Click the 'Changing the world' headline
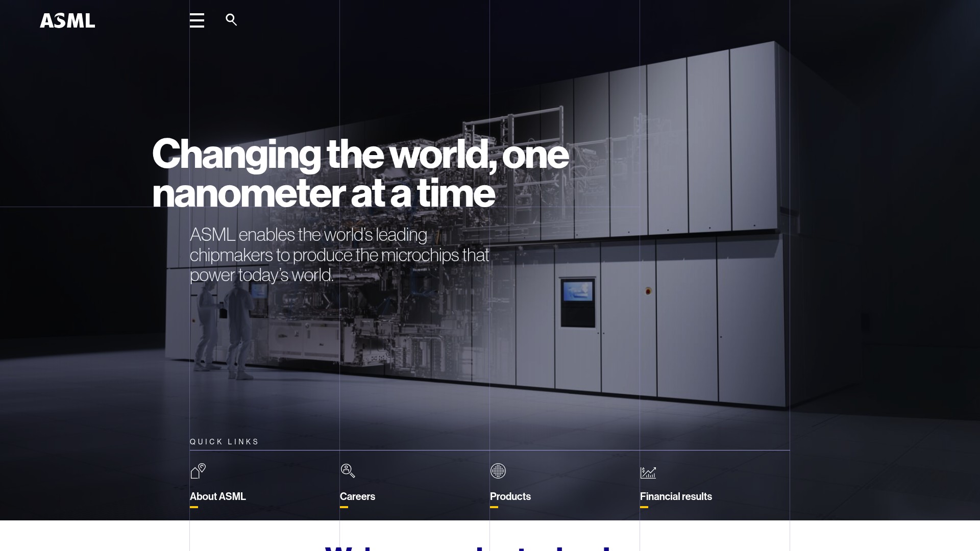Screen dimensions: 980x551 [360, 173]
